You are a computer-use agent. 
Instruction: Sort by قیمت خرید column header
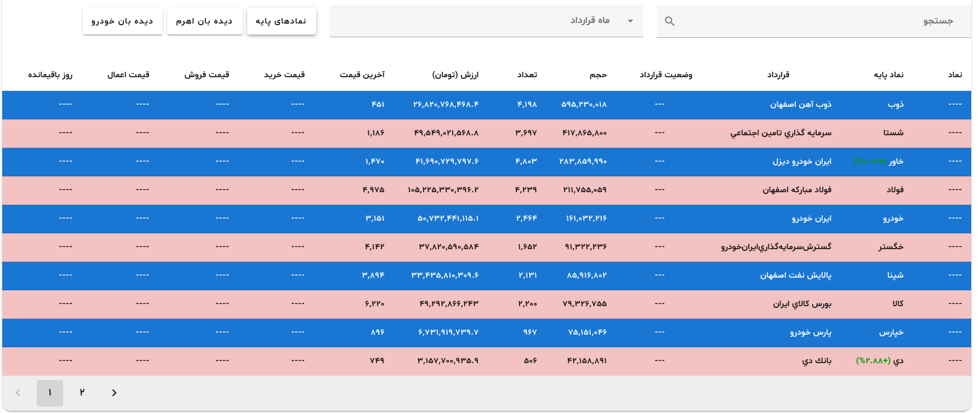pyautogui.click(x=284, y=74)
